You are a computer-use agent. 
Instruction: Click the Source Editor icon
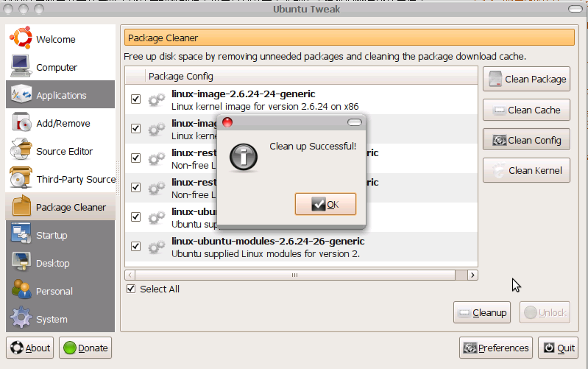coord(21,150)
